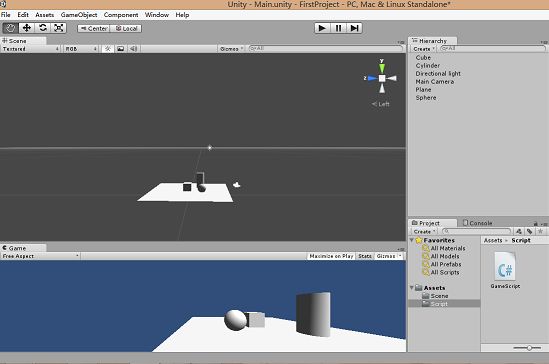549x364 pixels.
Task: Toggle scene audio button
Action: 134,49
